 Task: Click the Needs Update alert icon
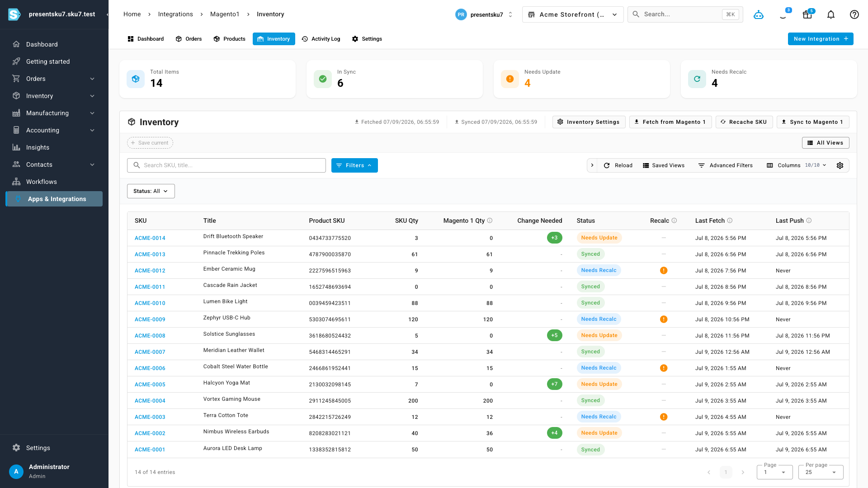(510, 79)
